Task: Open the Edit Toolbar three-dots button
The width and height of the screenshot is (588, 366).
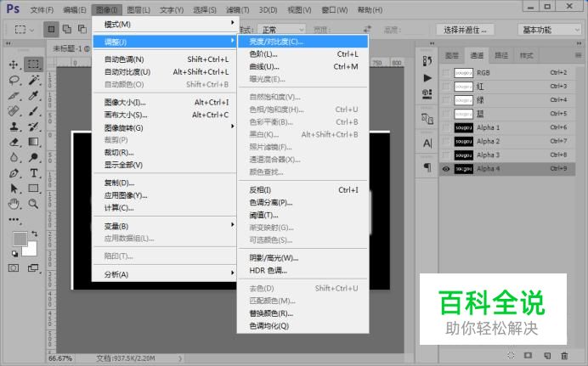Action: 14,220
